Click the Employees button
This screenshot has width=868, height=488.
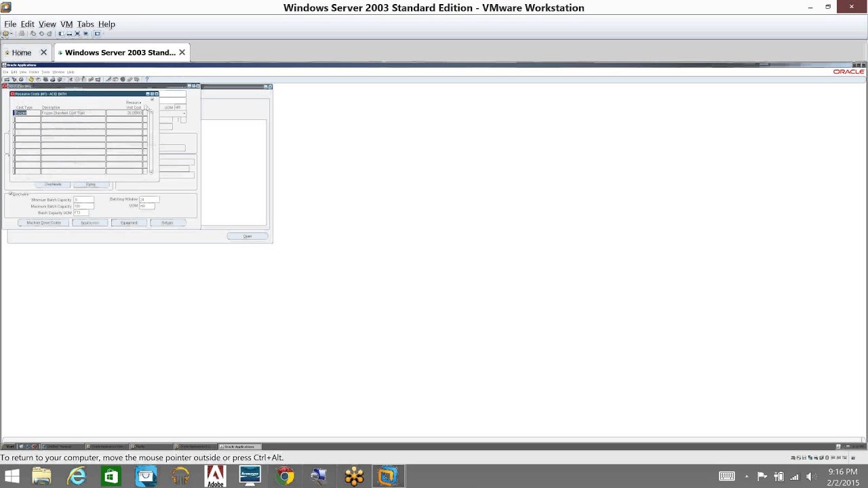point(90,223)
